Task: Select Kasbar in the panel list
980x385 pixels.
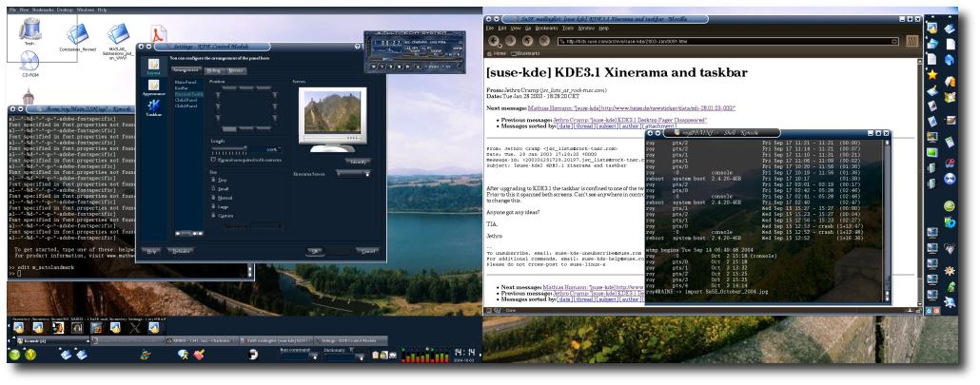Action: 181,88
